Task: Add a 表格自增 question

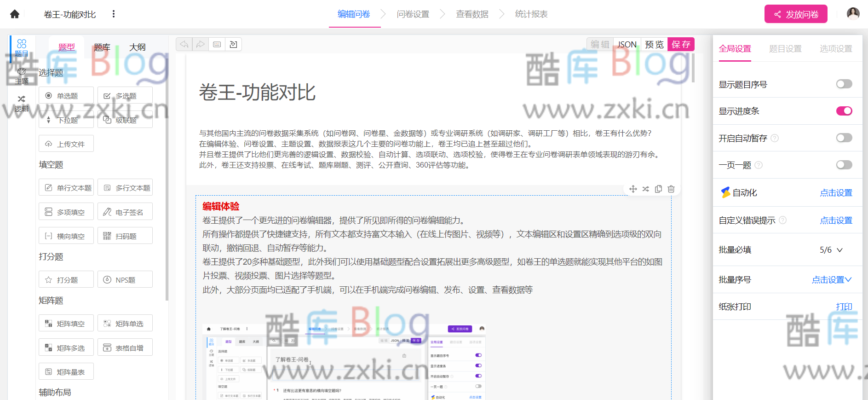Action: [125, 348]
